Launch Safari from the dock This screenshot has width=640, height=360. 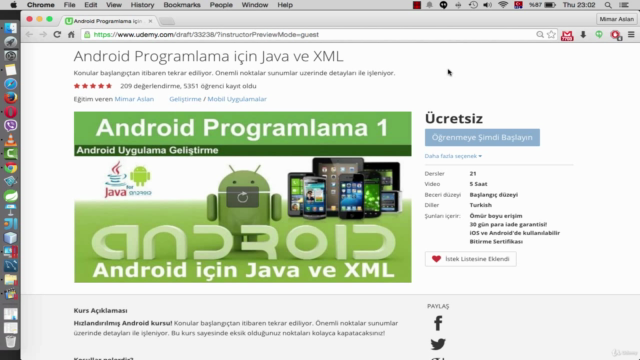pyautogui.click(x=11, y=84)
